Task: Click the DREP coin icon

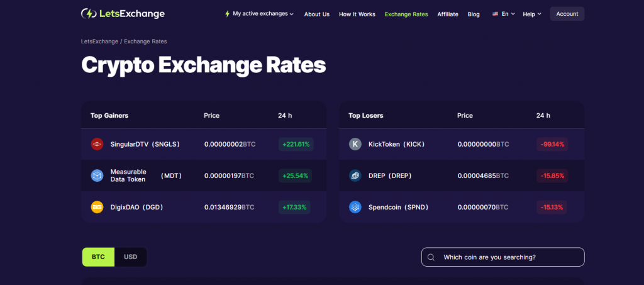Action: (355, 176)
